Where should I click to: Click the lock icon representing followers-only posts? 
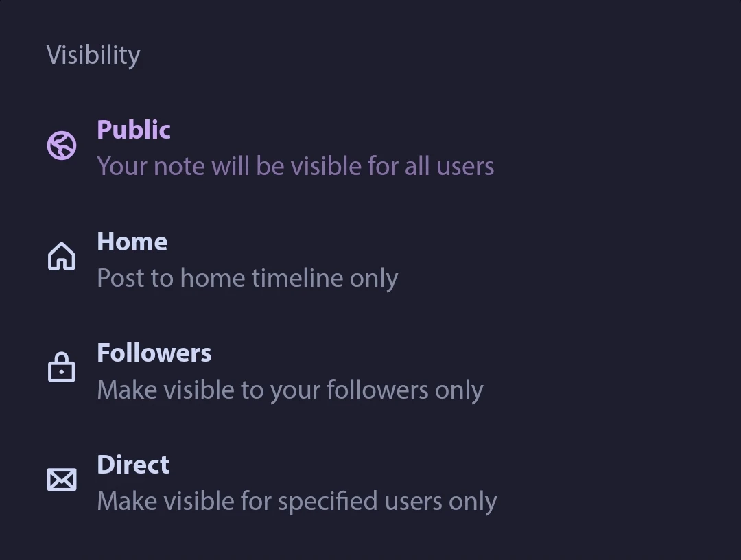point(62,367)
